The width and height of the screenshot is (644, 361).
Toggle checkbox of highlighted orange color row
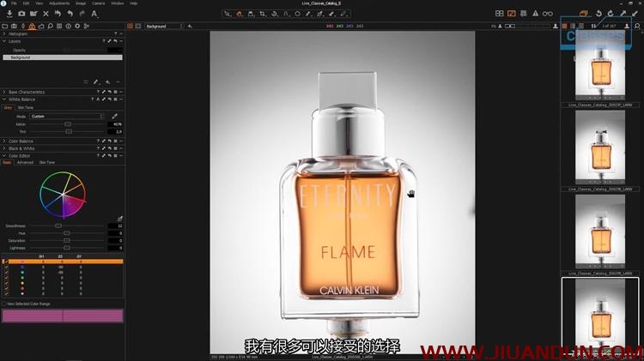pos(6,262)
